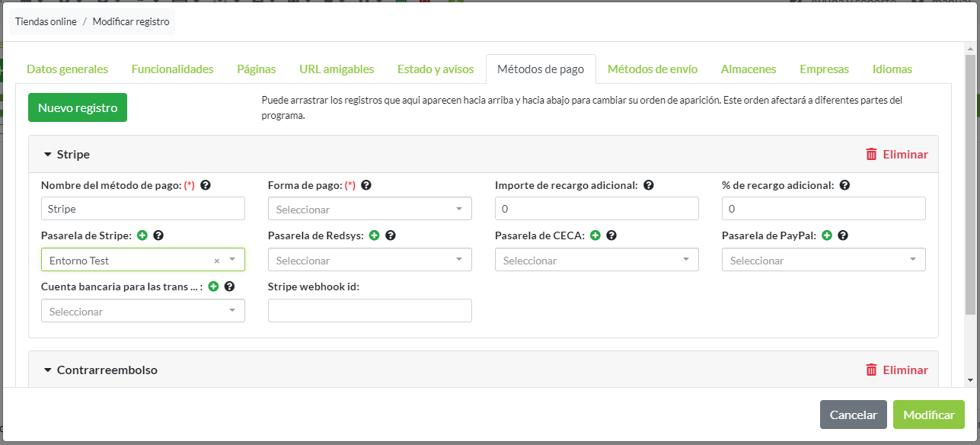Viewport: 980px width, 445px height.
Task: Clear the Entorno Test selection with x
Action: [x=216, y=261]
